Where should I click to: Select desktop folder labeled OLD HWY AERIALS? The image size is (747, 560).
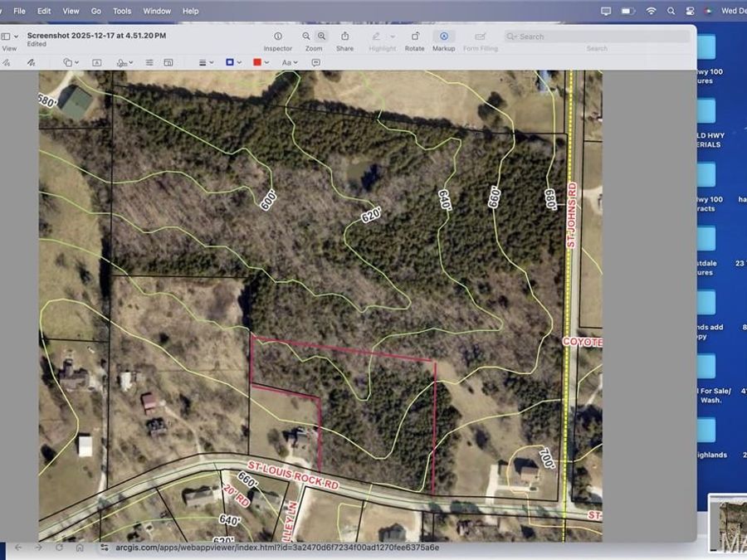[x=706, y=111]
